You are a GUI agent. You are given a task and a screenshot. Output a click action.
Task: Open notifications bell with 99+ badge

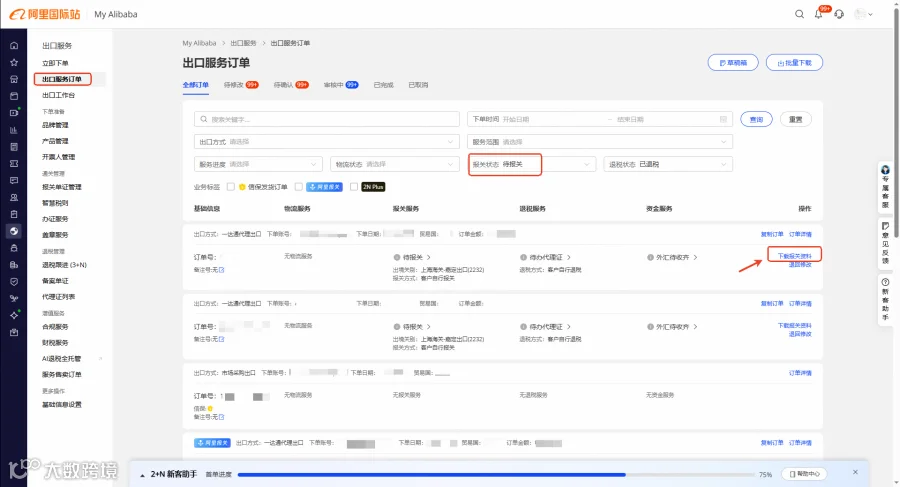[x=819, y=14]
